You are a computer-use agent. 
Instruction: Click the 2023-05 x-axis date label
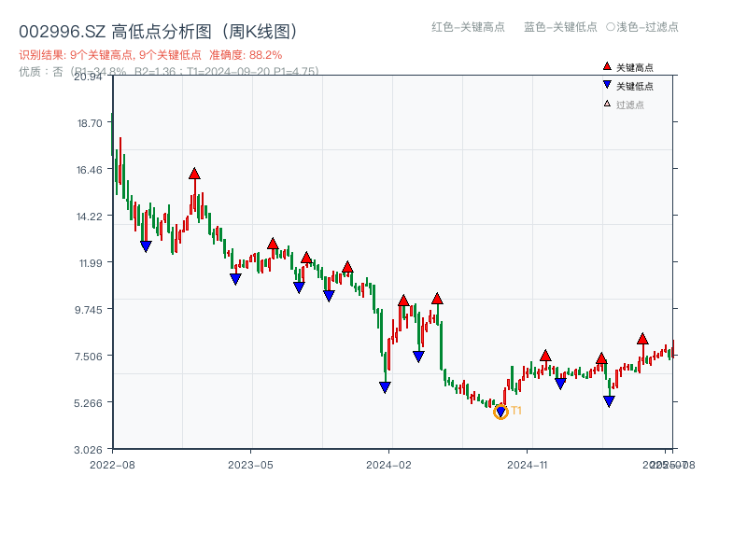click(x=250, y=464)
